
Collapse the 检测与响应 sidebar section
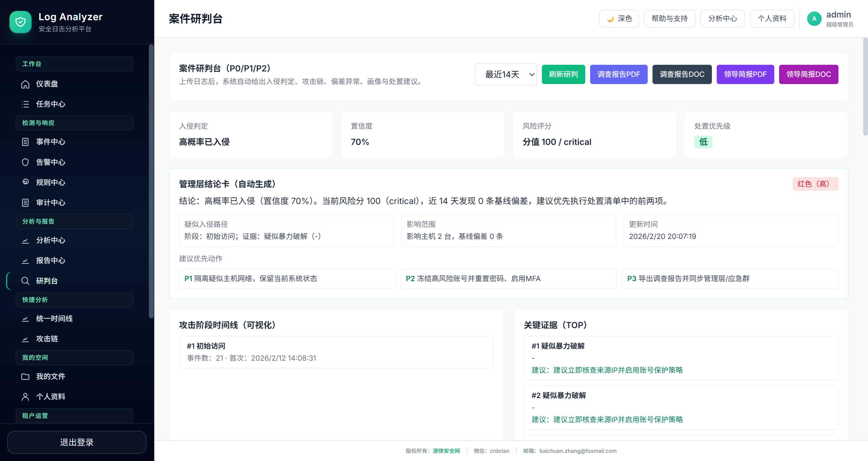[x=74, y=123]
